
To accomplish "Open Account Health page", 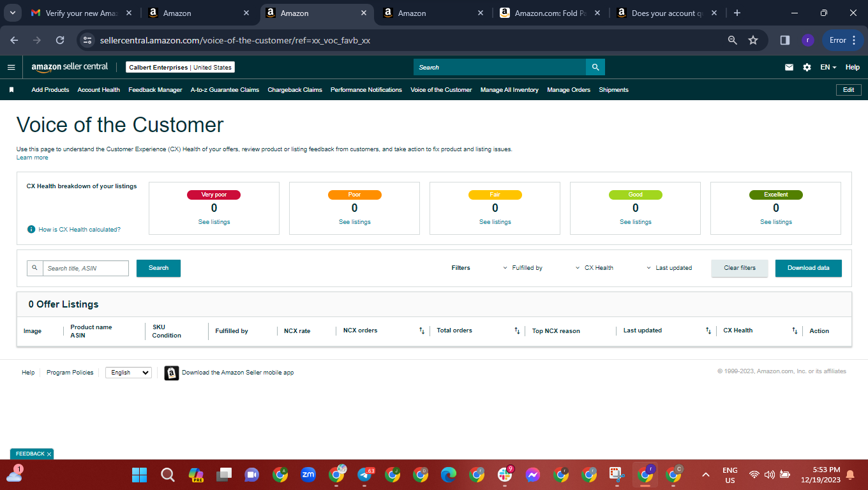I will click(x=99, y=90).
